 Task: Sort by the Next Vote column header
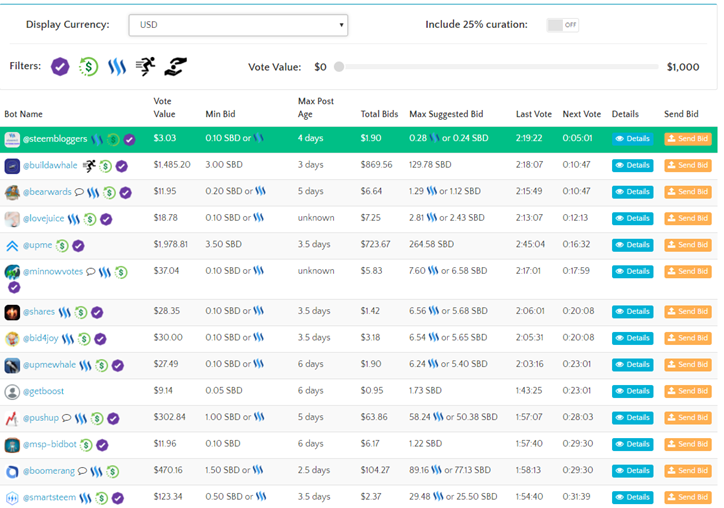(x=581, y=114)
